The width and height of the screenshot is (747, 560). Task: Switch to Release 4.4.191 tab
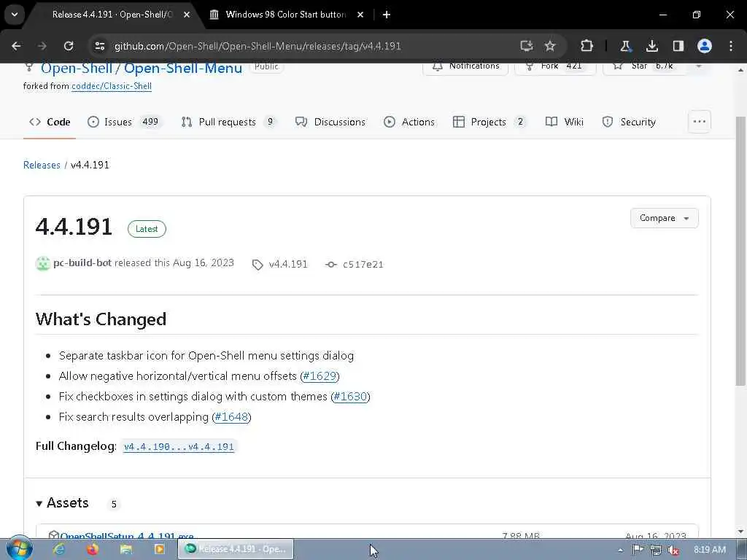coord(111,15)
